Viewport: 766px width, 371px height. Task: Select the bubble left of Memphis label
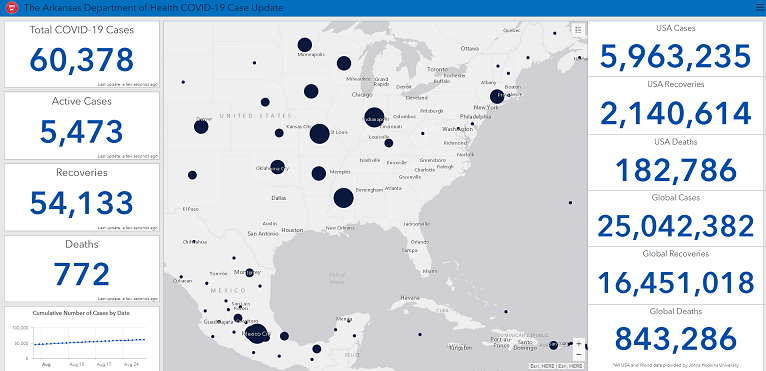click(x=319, y=173)
